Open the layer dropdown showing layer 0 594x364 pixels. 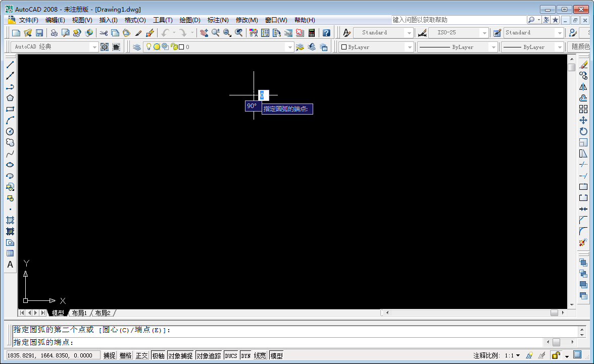pos(290,46)
